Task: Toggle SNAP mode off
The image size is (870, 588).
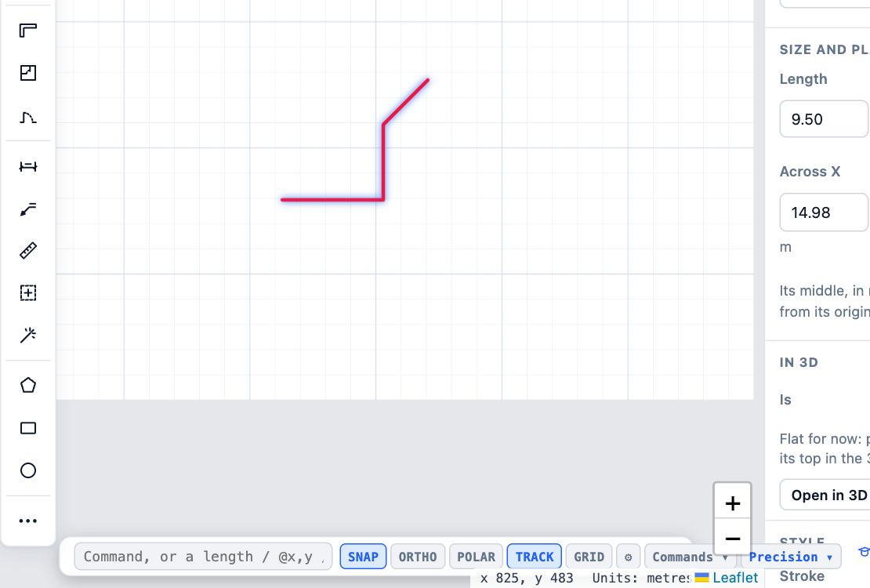Action: tap(363, 557)
